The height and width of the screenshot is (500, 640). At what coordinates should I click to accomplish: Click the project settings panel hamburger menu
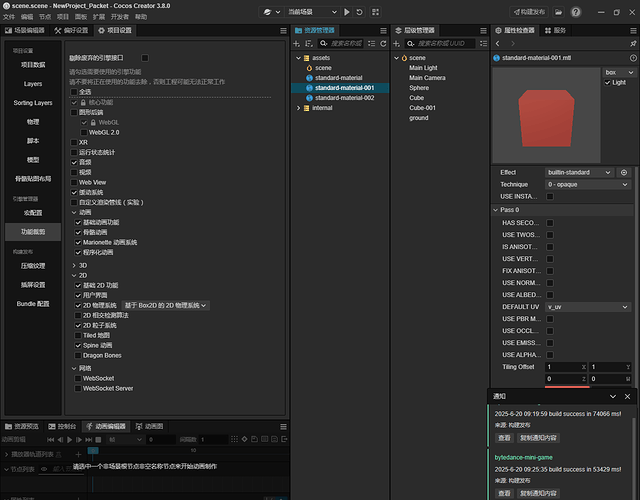pyautogui.click(x=283, y=31)
